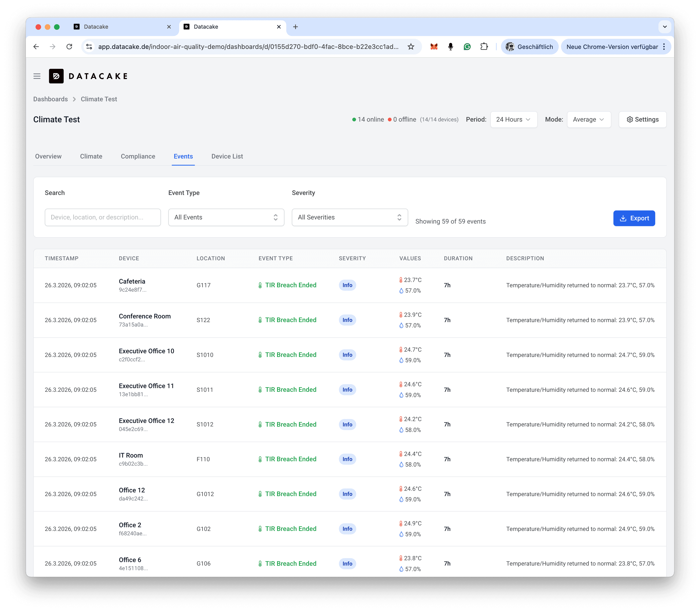Screen dimensions: 700x611
Task: Go to Dashboards breadcrumb
Action: [x=51, y=99]
